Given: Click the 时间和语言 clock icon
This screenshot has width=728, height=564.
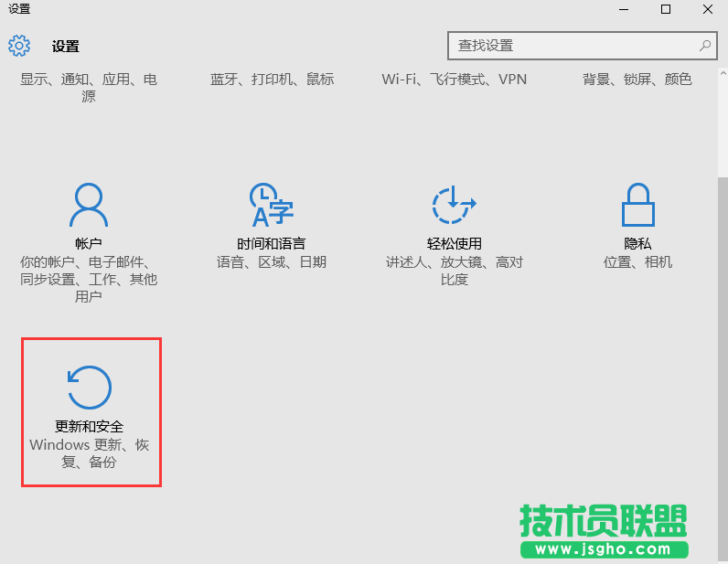Looking at the screenshot, I should point(271,205).
